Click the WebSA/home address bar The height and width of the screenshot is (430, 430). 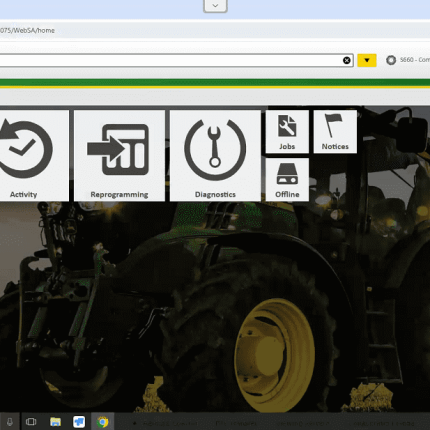pos(215,30)
